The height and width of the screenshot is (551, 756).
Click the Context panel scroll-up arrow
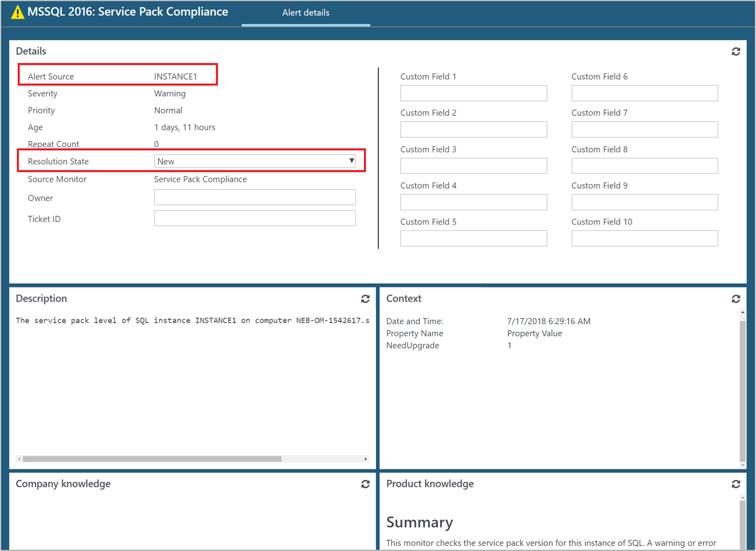coord(742,312)
